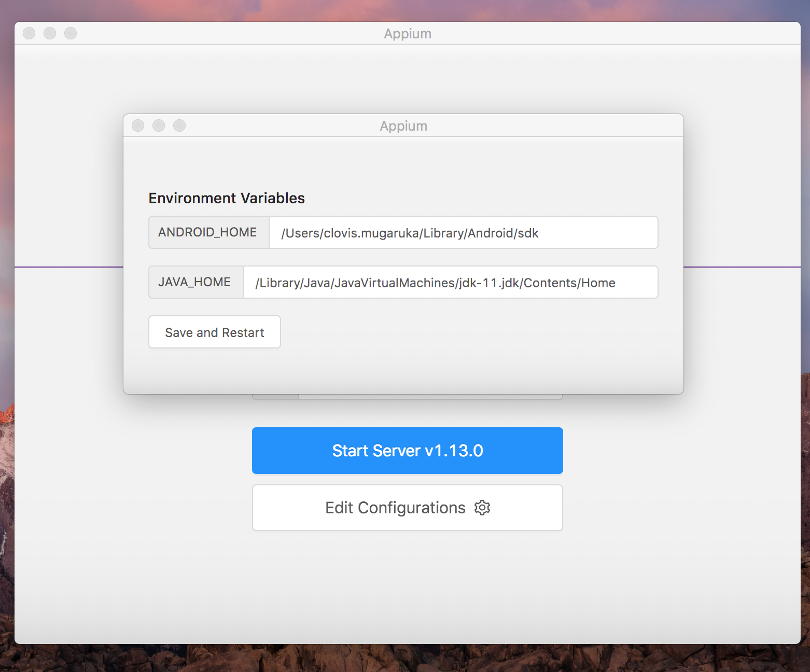Image resolution: width=810 pixels, height=672 pixels.
Task: Click the Environment Variables heading
Action: click(x=227, y=198)
